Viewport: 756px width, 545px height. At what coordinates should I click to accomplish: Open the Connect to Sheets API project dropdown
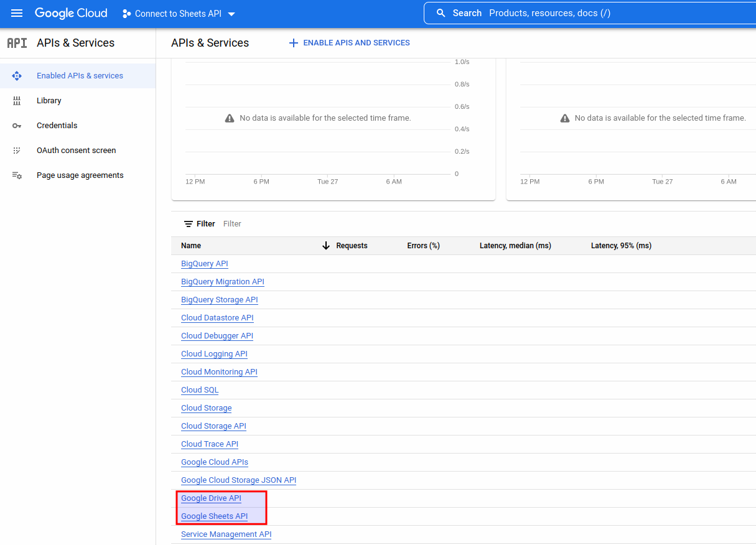pos(179,14)
